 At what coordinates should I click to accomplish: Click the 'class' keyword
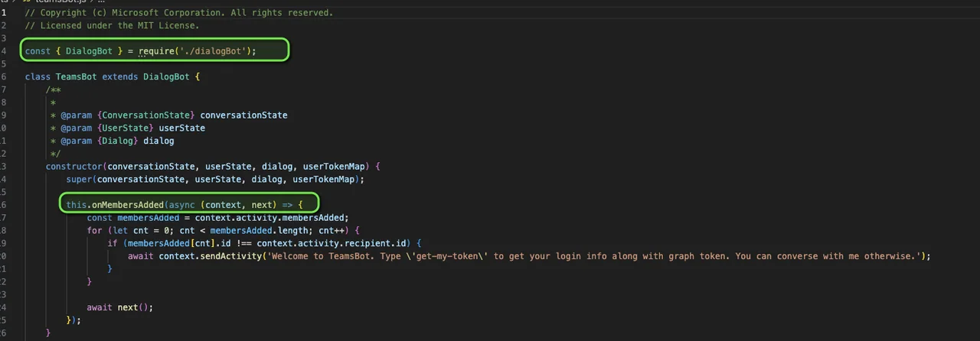[x=38, y=76]
